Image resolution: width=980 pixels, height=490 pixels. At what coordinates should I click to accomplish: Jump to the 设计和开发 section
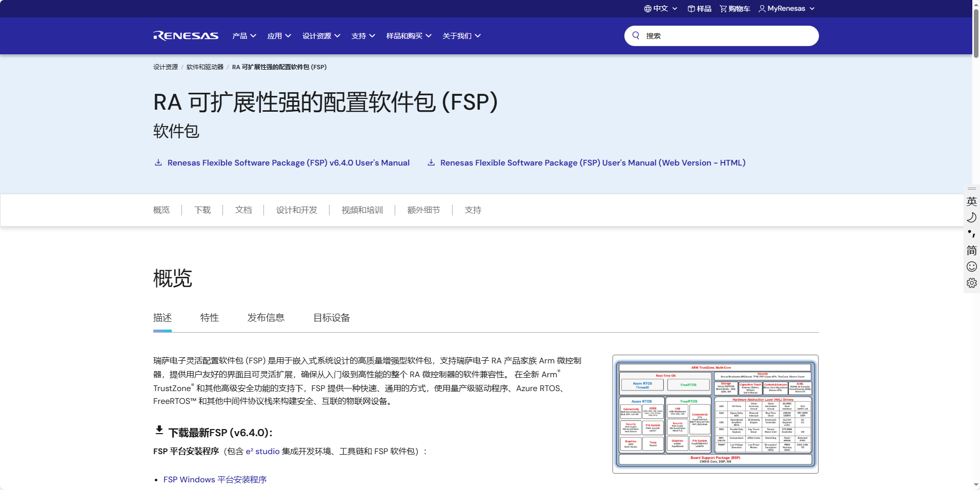pyautogui.click(x=297, y=210)
